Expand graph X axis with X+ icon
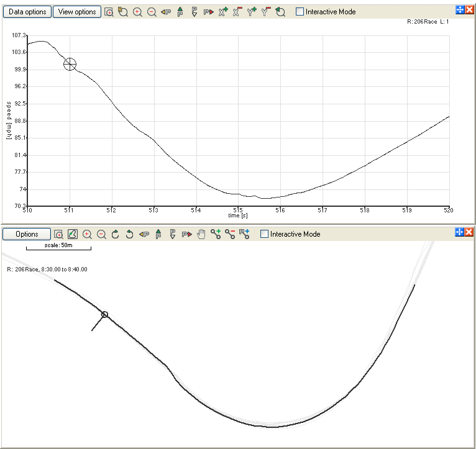The width and height of the screenshot is (476, 449). (222, 12)
